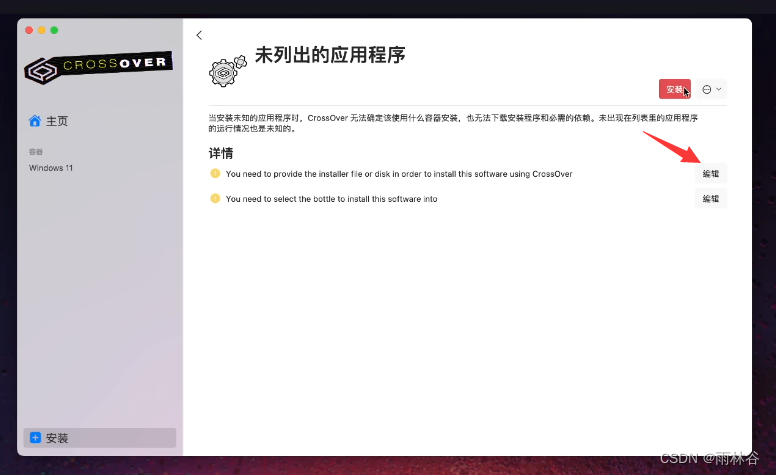Click the 详情 section heading
This screenshot has width=776, height=475.
[x=221, y=153]
